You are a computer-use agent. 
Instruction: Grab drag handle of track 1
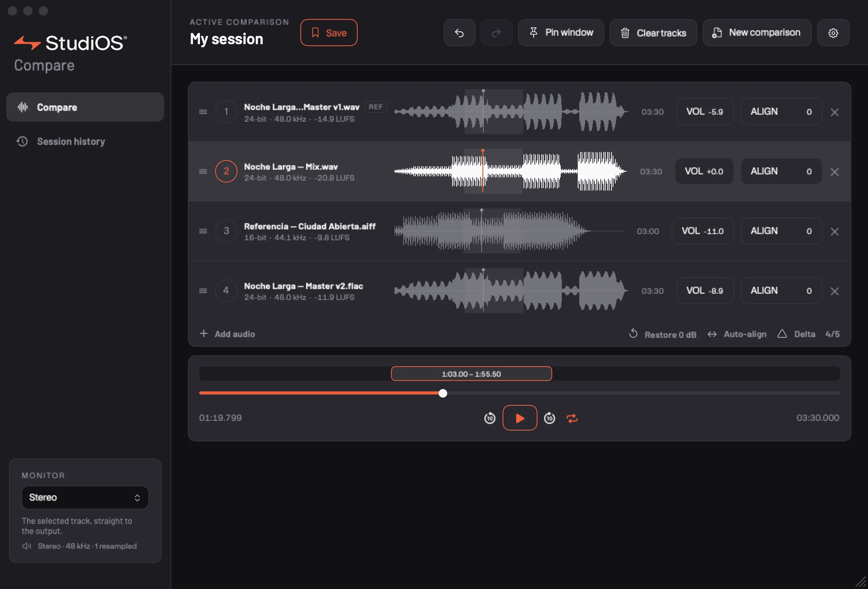(x=203, y=112)
